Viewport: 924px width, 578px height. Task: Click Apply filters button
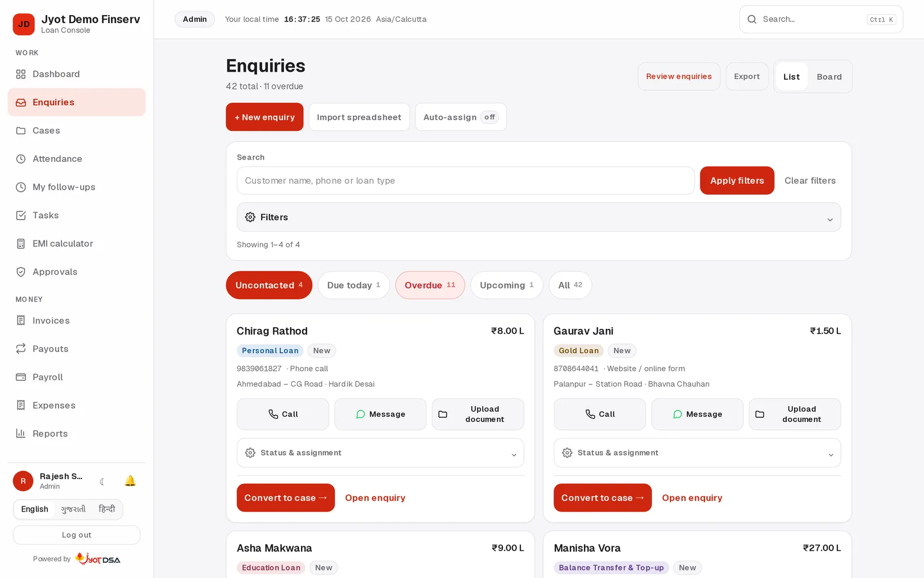[x=737, y=181]
